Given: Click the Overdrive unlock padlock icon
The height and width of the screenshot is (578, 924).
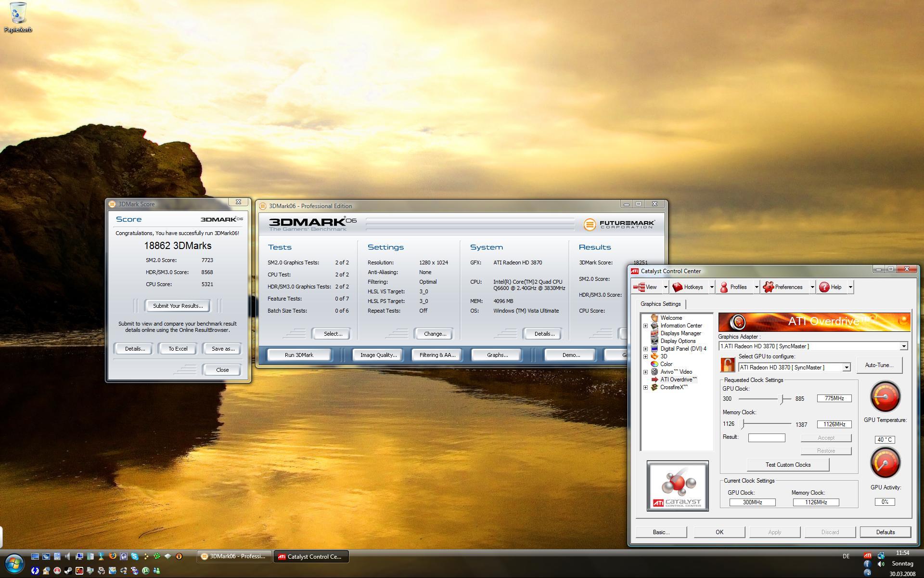Looking at the screenshot, I should [727, 365].
